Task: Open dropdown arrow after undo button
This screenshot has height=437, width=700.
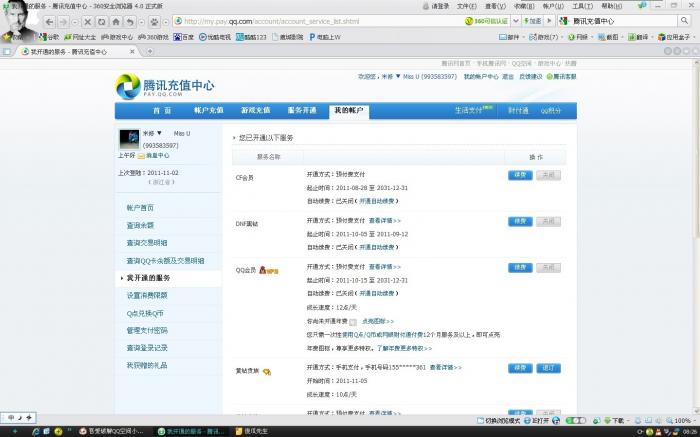Action: point(141,21)
